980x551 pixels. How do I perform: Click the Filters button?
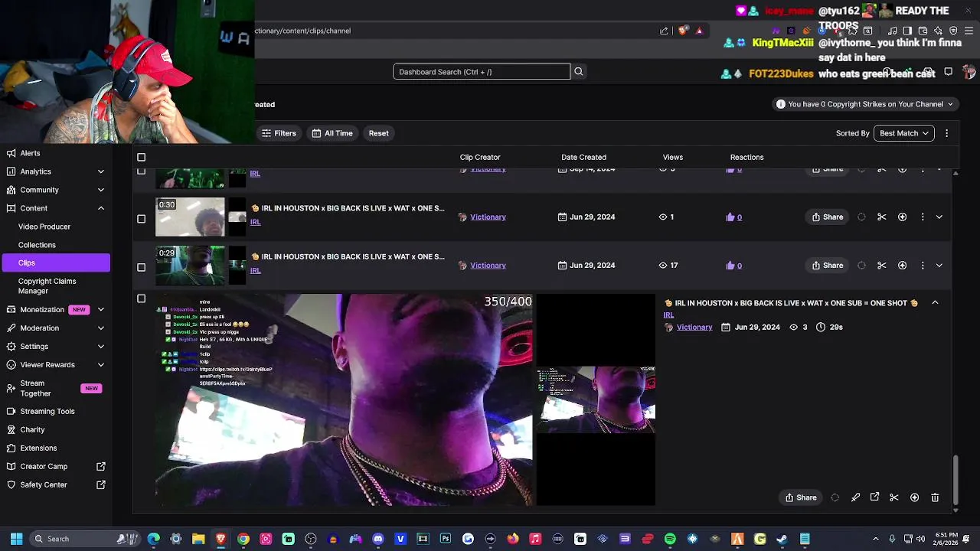279,133
